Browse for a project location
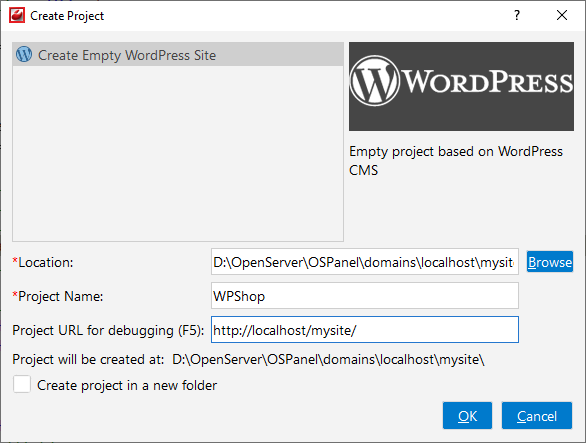Image resolution: width=586 pixels, height=443 pixels. click(549, 262)
